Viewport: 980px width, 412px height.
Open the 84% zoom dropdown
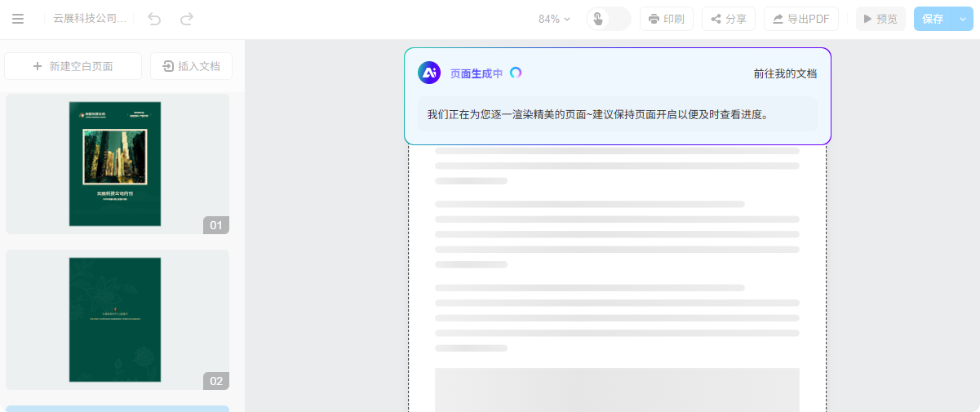coord(554,19)
